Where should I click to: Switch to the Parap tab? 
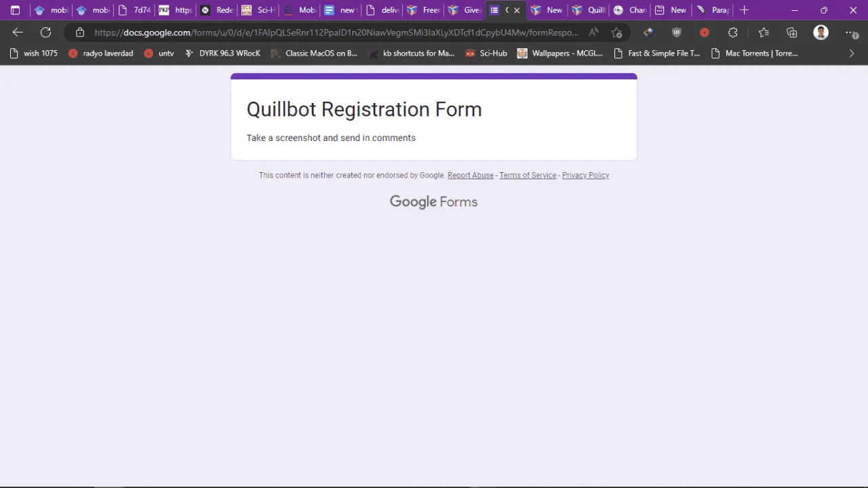pos(712,10)
